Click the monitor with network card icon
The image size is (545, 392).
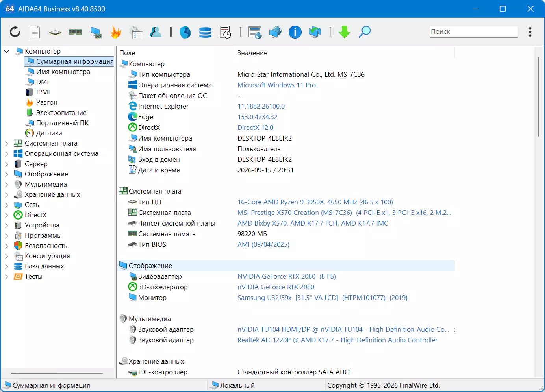point(96,32)
